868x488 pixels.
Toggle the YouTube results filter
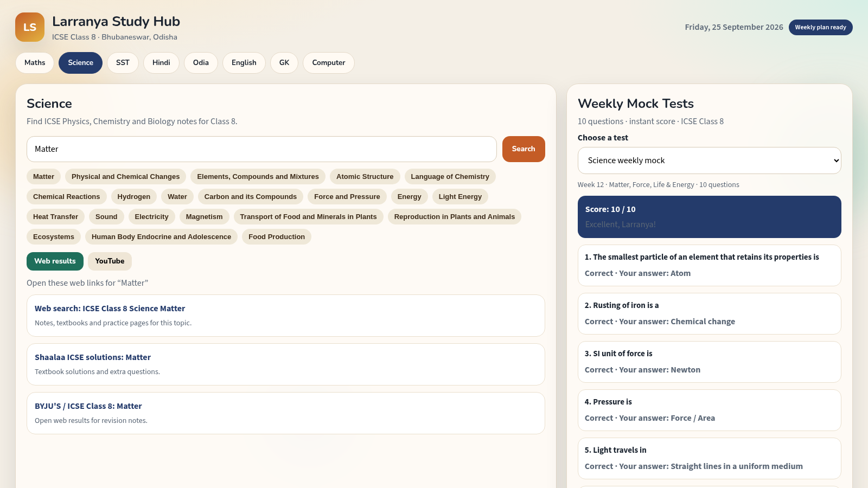(110, 261)
